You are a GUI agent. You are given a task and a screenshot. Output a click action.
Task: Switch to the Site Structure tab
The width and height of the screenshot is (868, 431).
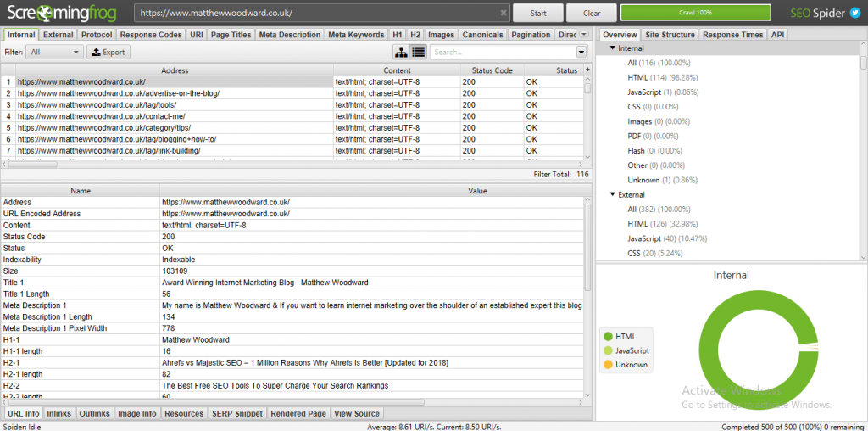click(x=671, y=34)
